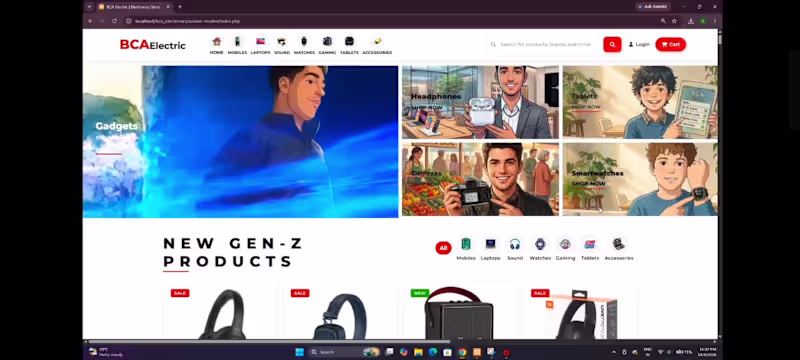The width and height of the screenshot is (800, 360).
Task: Open Google Chrome from taskbar
Action: click(462, 352)
